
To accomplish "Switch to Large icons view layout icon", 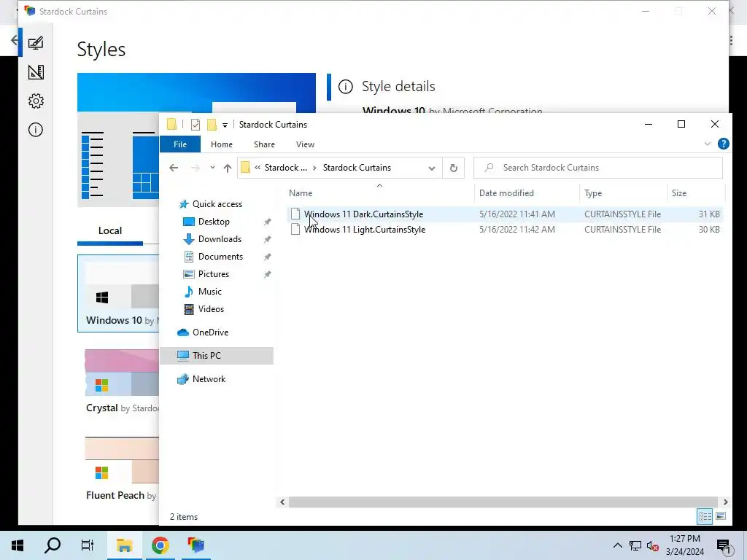I will (x=721, y=516).
